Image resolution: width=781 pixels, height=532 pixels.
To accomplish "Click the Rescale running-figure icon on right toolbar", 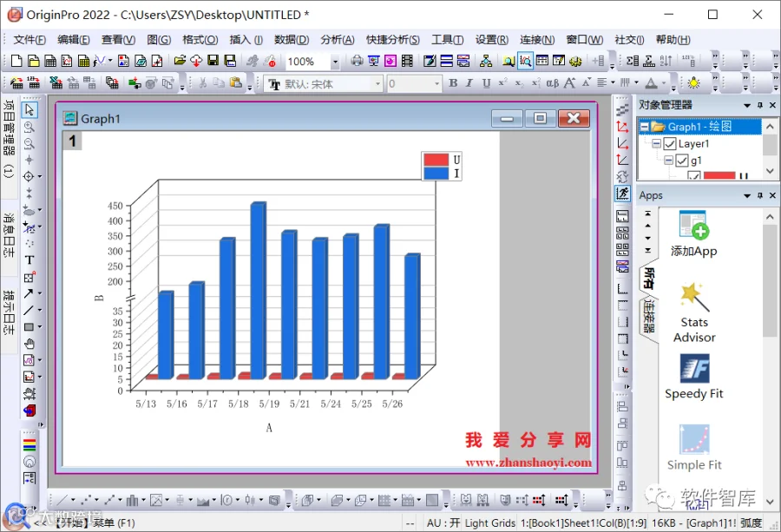I will click(622, 194).
